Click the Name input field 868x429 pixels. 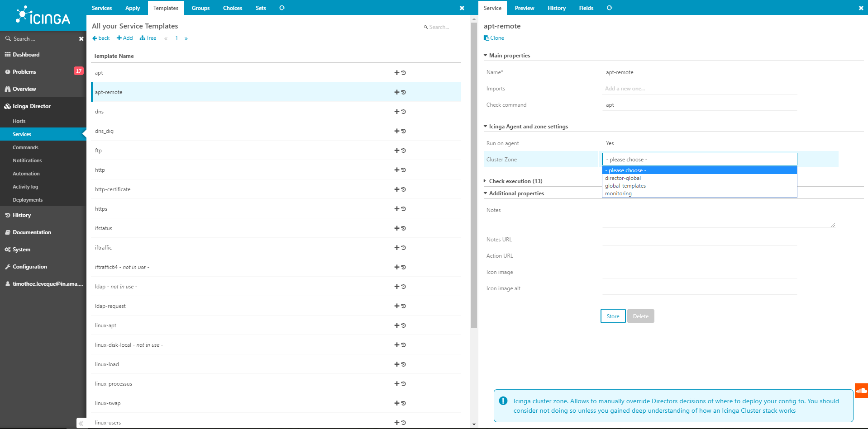point(700,72)
